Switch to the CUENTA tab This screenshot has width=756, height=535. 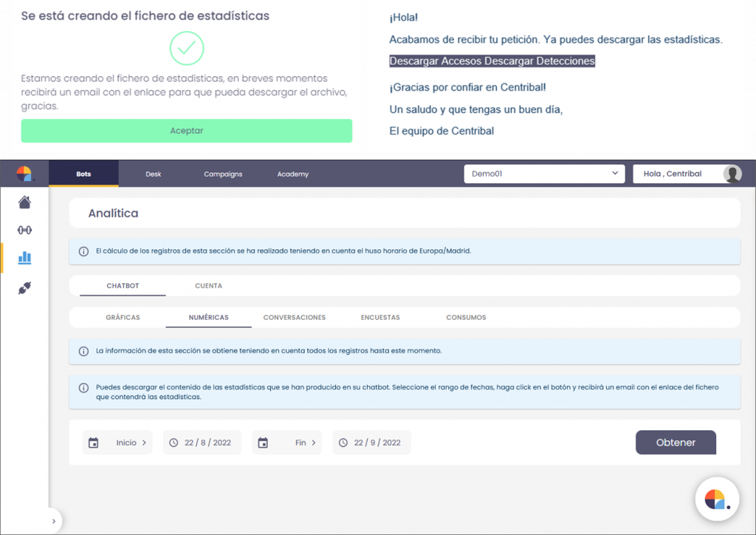[208, 285]
